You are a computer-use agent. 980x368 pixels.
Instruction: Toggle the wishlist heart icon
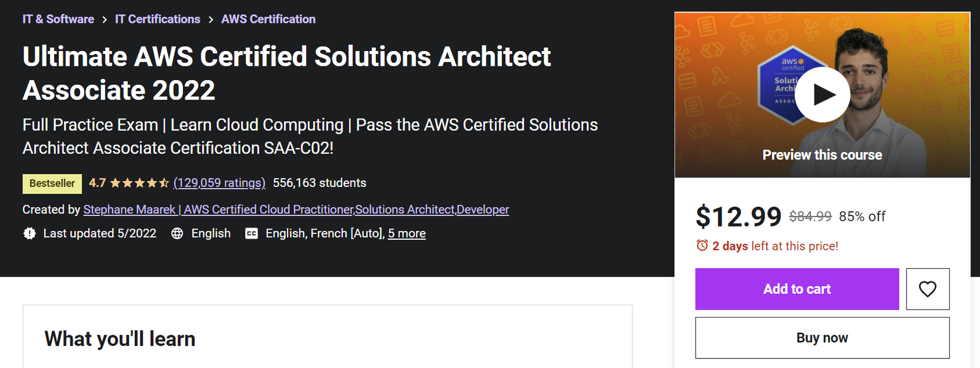pyautogui.click(x=927, y=289)
